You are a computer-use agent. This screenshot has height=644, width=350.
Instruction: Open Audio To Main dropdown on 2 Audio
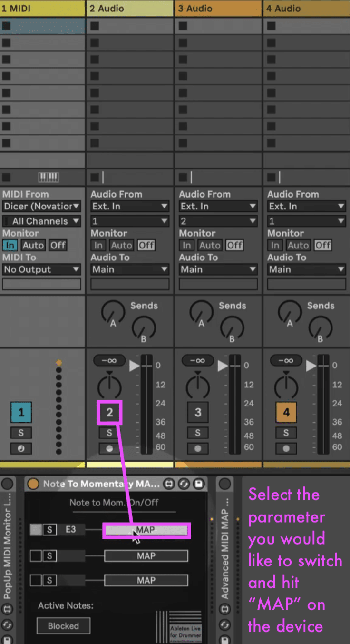tap(130, 269)
